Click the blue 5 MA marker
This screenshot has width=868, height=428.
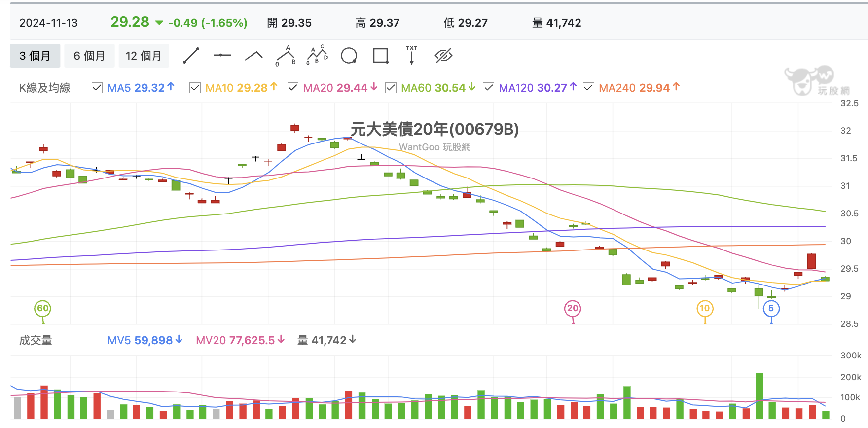click(x=771, y=309)
